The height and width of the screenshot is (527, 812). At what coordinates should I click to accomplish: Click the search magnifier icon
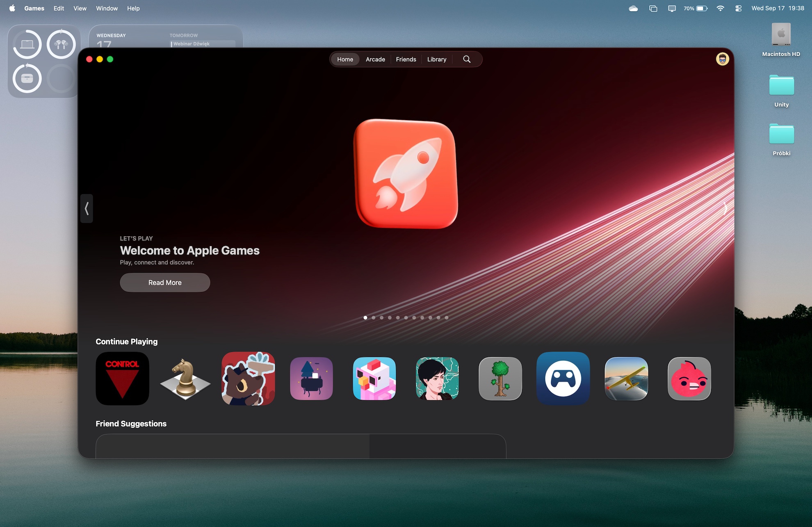pyautogui.click(x=467, y=59)
